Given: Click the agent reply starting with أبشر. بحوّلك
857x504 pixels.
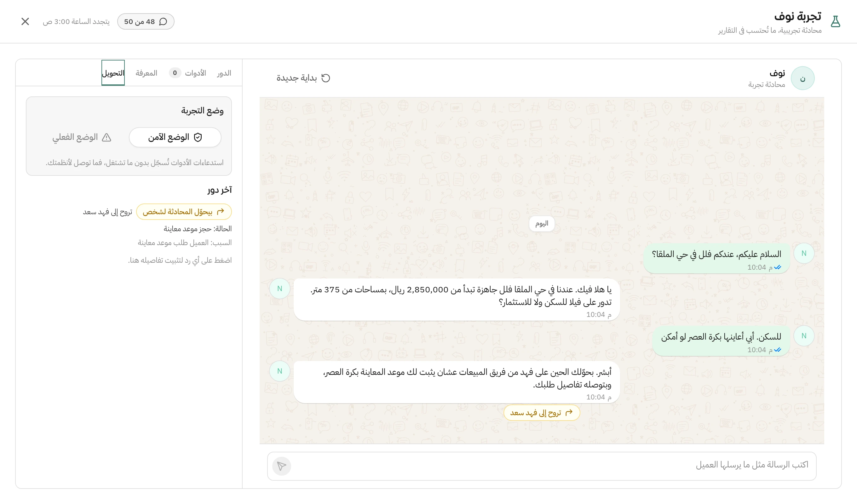Looking at the screenshot, I should coord(457,382).
